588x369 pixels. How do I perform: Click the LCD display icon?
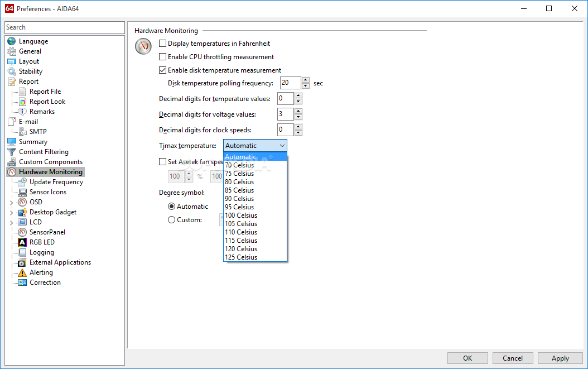tap(22, 222)
